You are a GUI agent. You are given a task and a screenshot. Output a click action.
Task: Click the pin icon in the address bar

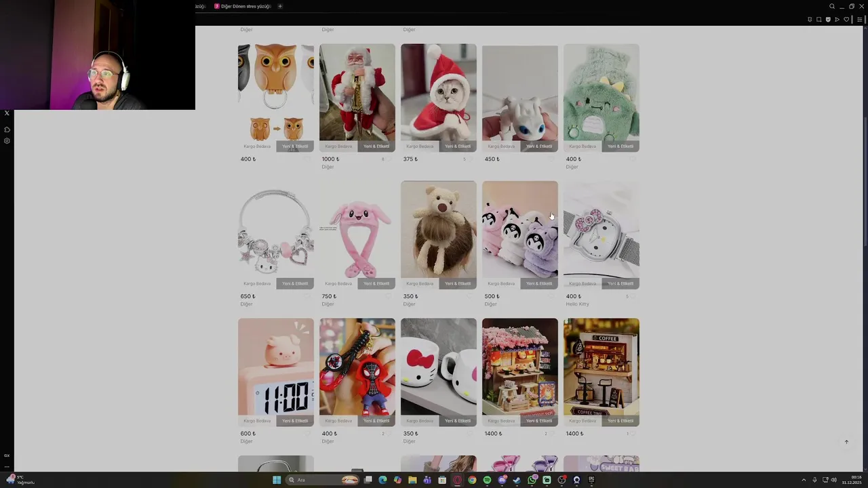(x=810, y=20)
